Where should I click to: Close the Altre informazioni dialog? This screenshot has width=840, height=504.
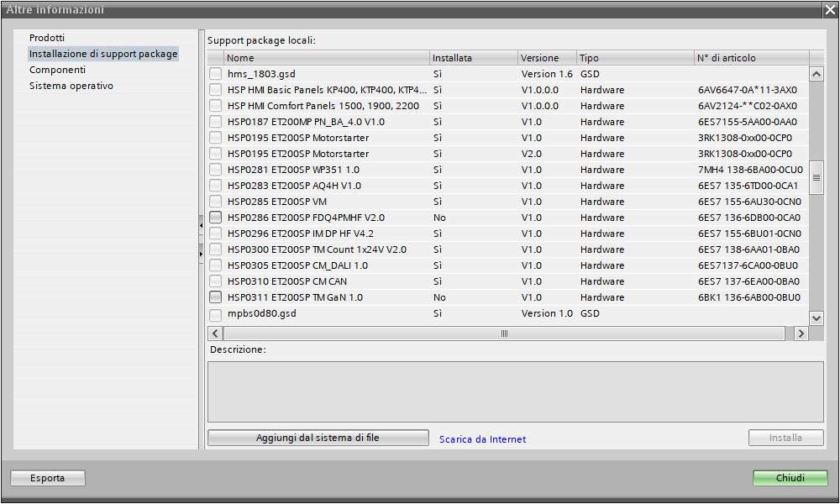pyautogui.click(x=831, y=9)
